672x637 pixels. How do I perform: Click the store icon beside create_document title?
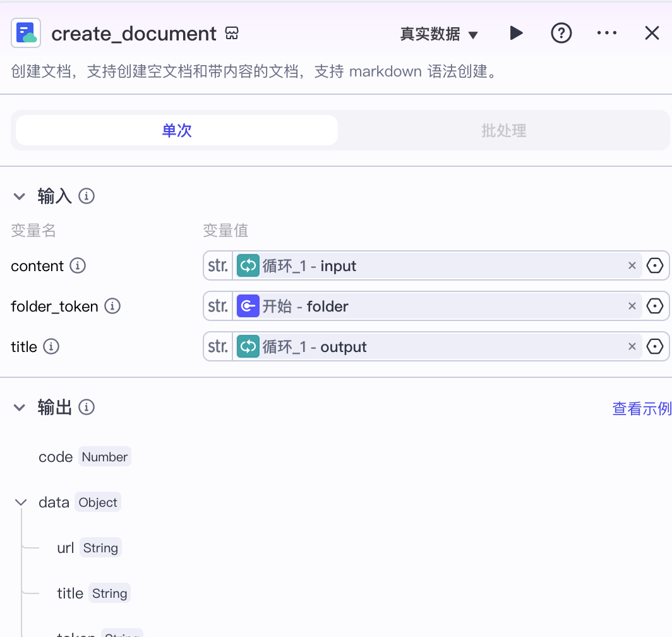click(x=232, y=33)
